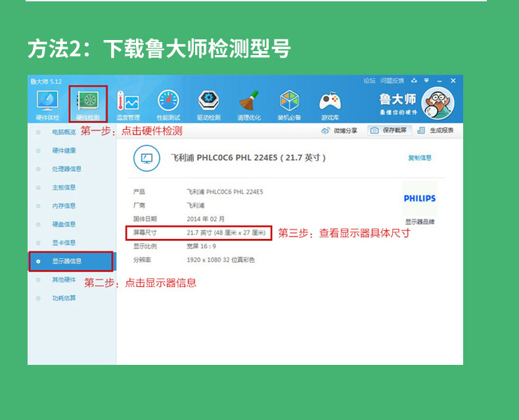519x420 pixels.
Task: Click the 鲁大师 mascot avatar
Action: (438, 103)
